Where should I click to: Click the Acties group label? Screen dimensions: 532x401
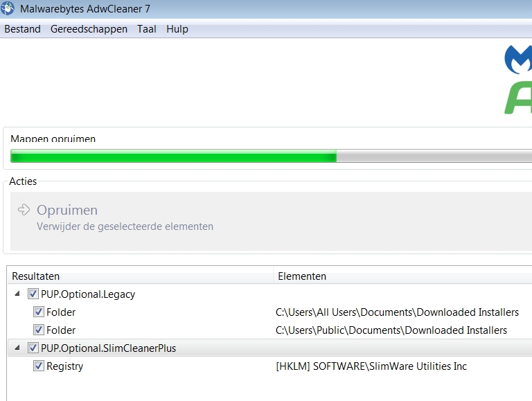pos(23,181)
